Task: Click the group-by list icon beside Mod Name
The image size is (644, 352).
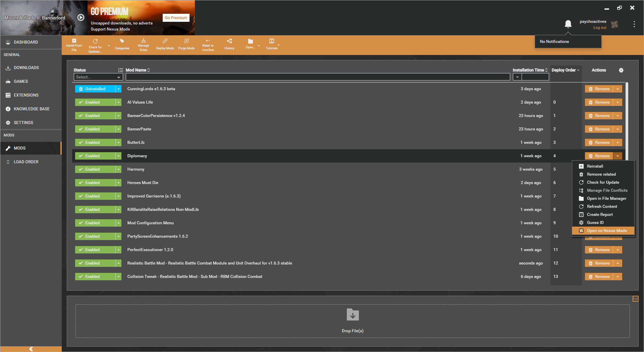Action: 120,70
